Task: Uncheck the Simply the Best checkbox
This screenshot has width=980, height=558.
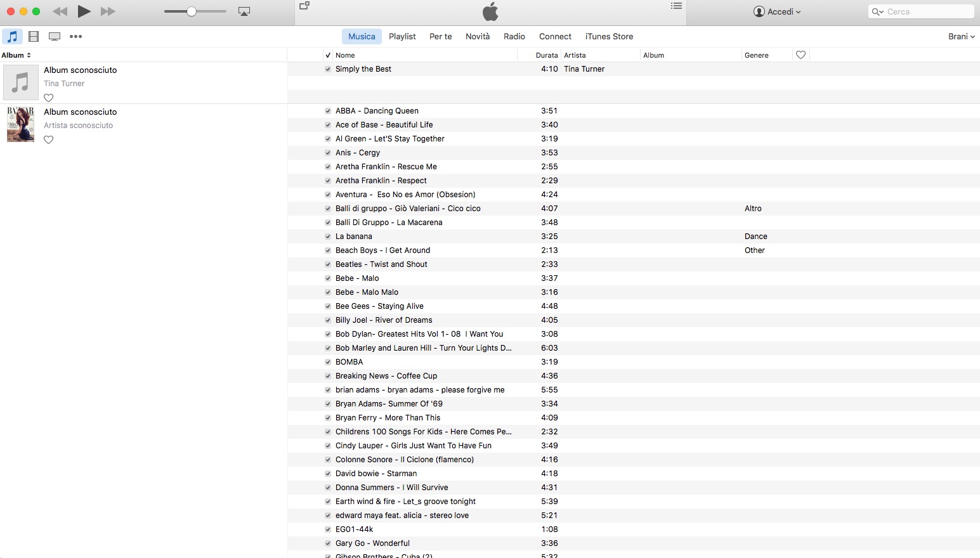Action: pos(328,69)
